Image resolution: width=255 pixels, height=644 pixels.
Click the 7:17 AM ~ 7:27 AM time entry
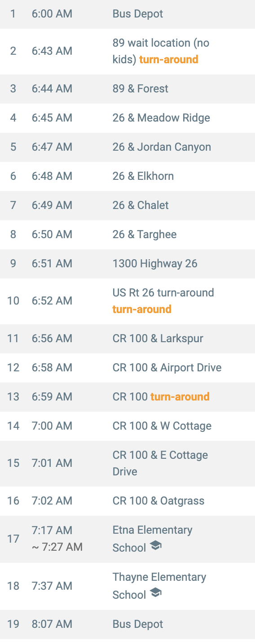(x=57, y=539)
